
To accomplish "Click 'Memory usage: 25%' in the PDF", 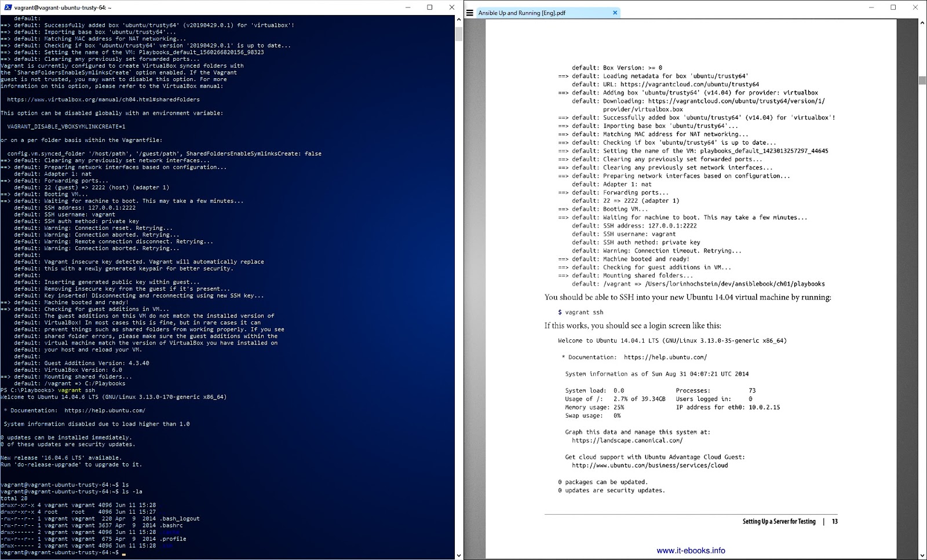I will pos(595,407).
